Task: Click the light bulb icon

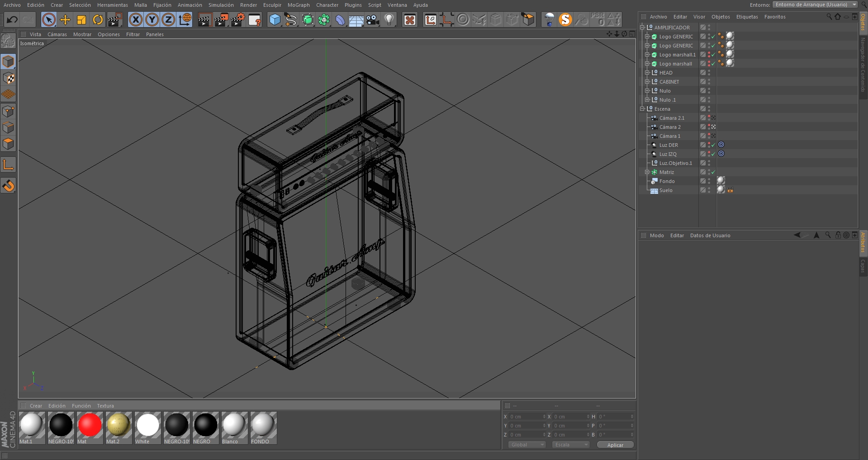Action: coord(389,20)
